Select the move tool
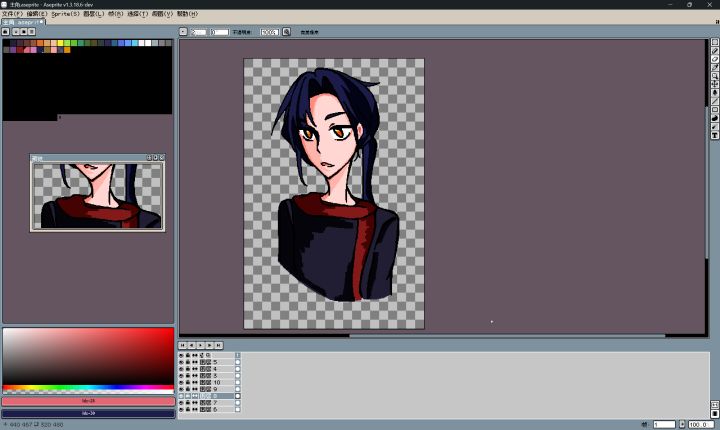 click(x=715, y=84)
